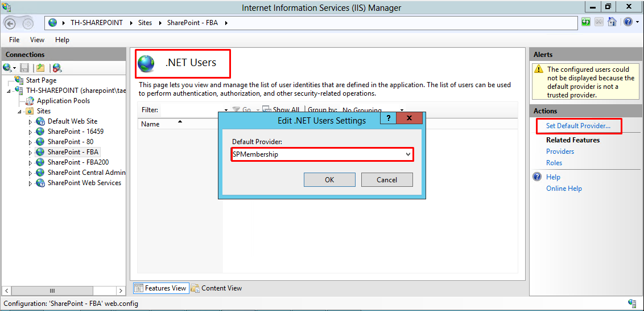Click the Delete Connection icon with red mark
This screenshot has height=311, width=644.
[57, 68]
